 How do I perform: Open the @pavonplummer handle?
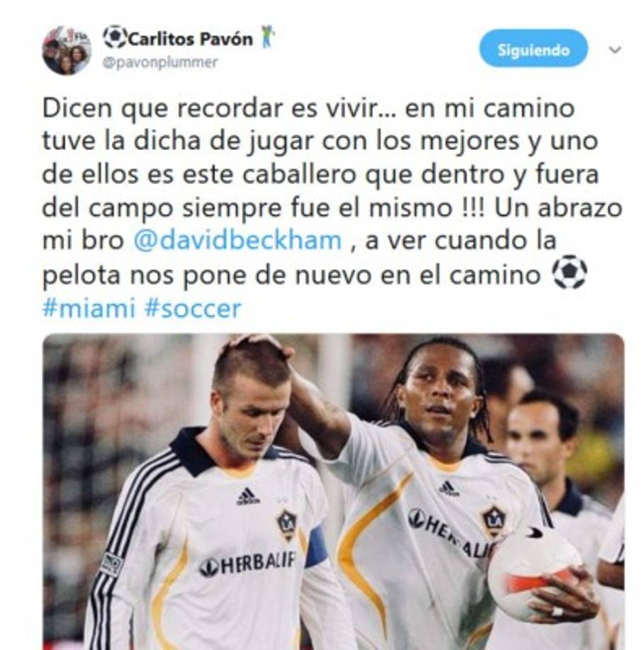tap(160, 63)
